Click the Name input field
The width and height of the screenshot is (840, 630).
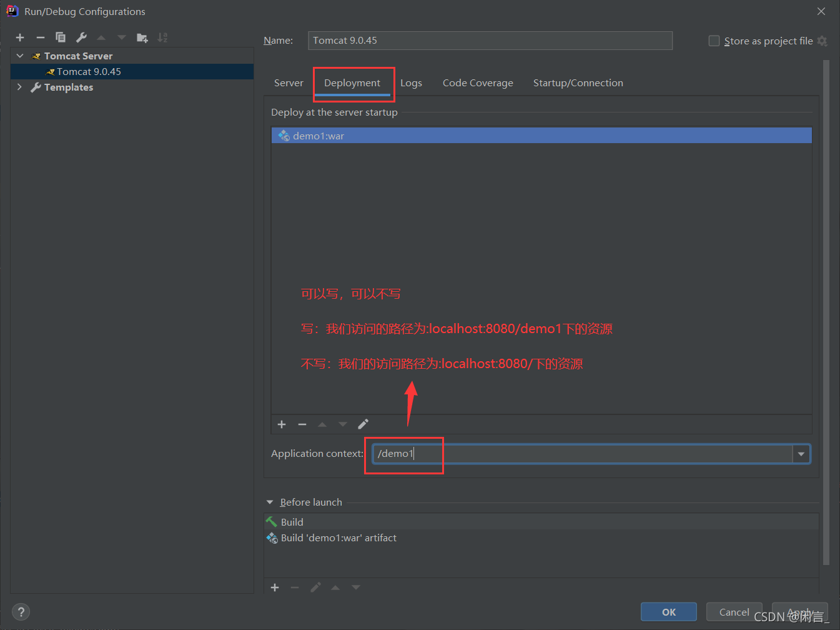[x=490, y=40]
